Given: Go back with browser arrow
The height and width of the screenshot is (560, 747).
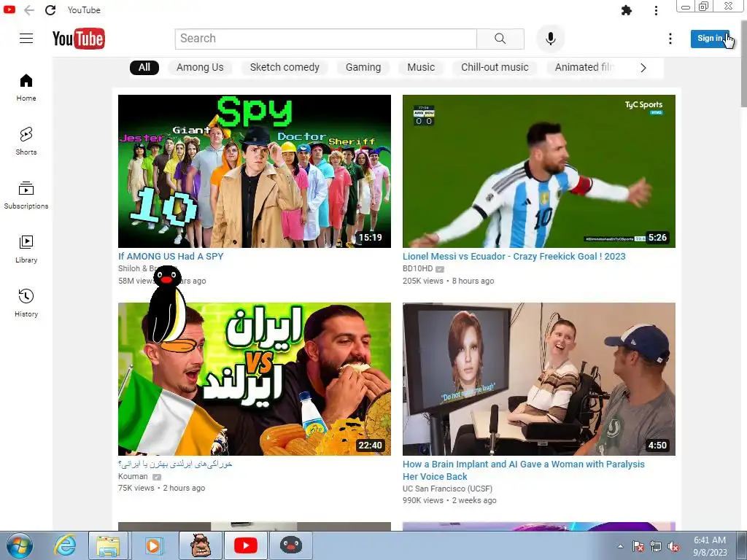Looking at the screenshot, I should 29,10.
